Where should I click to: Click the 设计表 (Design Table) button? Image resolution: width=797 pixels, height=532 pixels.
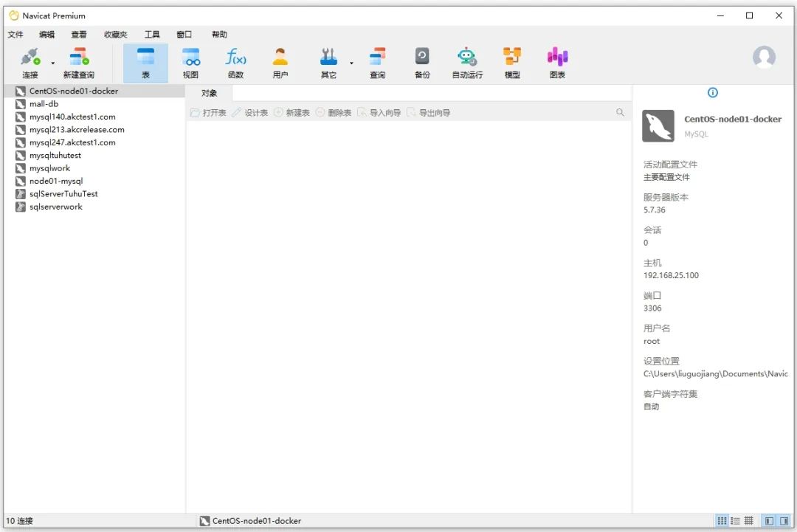click(x=249, y=112)
